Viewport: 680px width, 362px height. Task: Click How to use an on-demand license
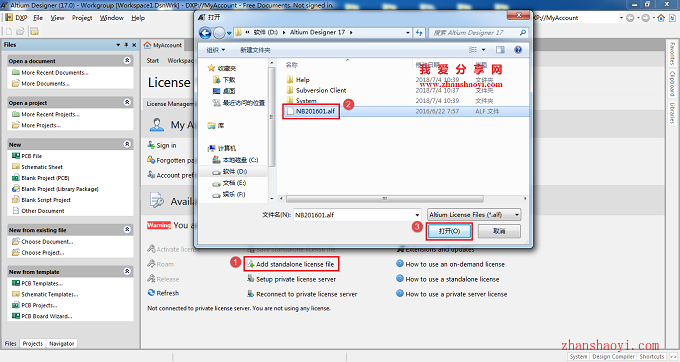click(x=455, y=264)
